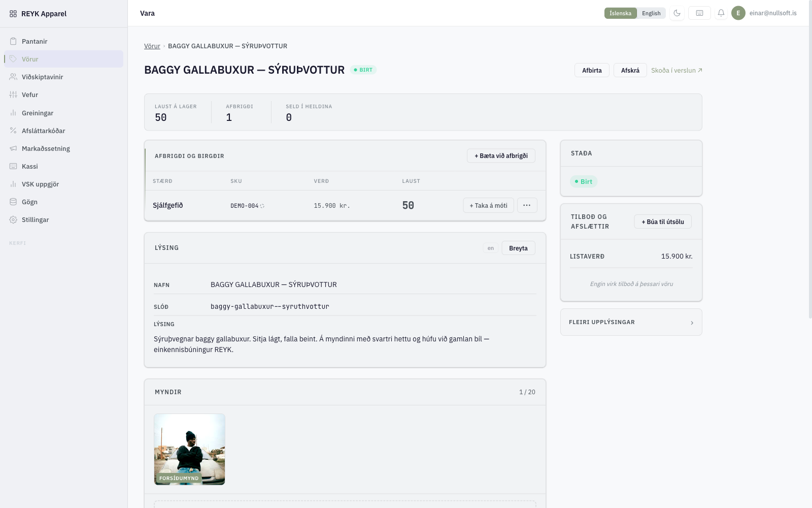Click the Verð column header
This screenshot has height=508, width=812.
pyautogui.click(x=321, y=181)
